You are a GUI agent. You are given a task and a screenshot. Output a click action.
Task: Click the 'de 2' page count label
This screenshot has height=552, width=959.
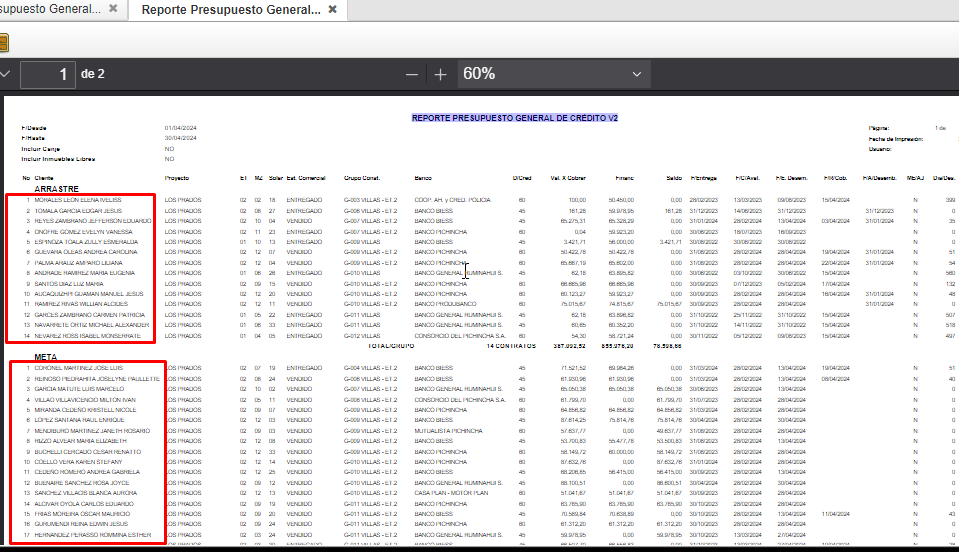[x=92, y=74]
